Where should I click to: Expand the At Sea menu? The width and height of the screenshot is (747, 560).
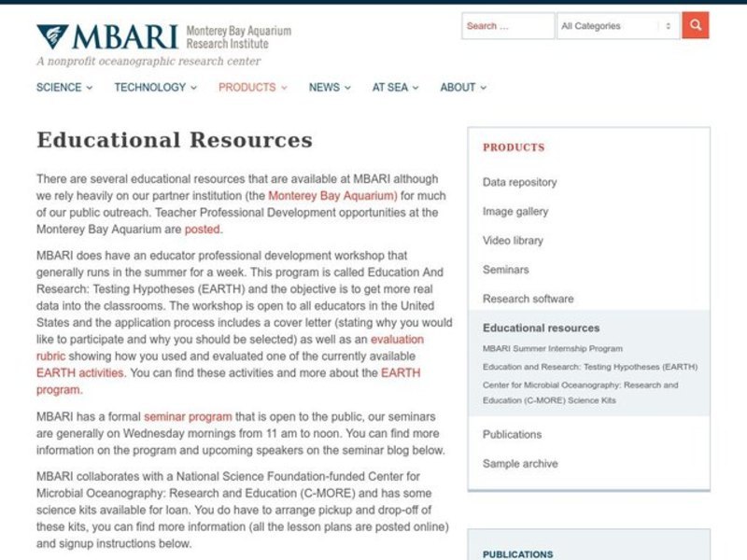[395, 88]
